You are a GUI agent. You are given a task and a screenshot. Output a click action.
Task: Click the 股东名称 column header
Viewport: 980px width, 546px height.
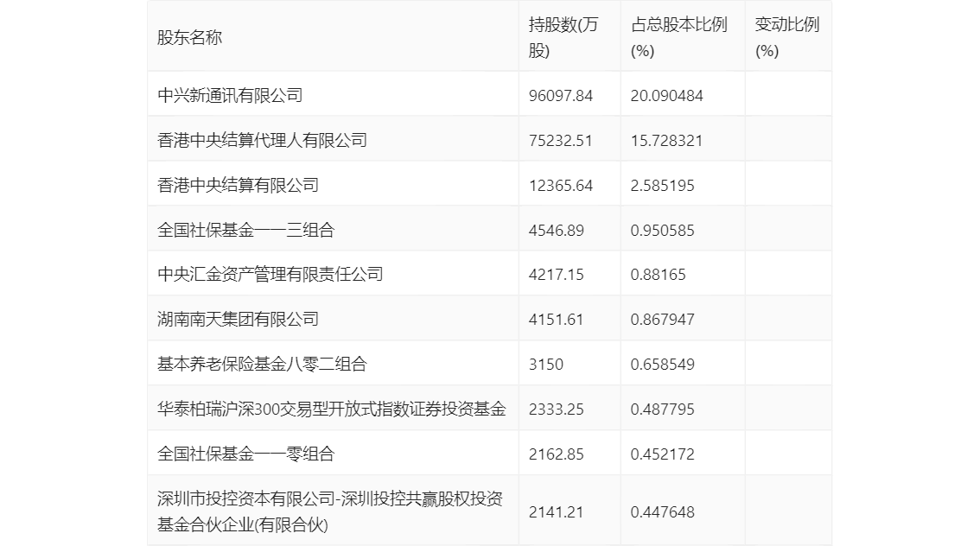coord(189,37)
